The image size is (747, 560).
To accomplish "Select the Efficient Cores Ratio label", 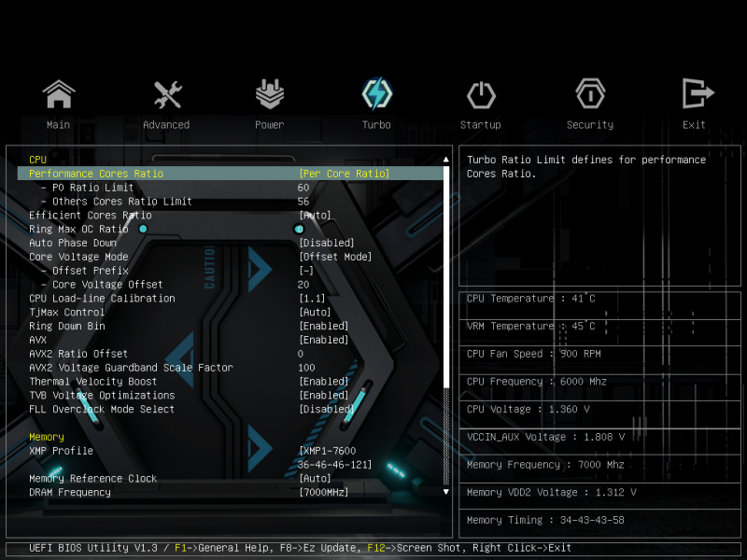I will coord(91,216).
